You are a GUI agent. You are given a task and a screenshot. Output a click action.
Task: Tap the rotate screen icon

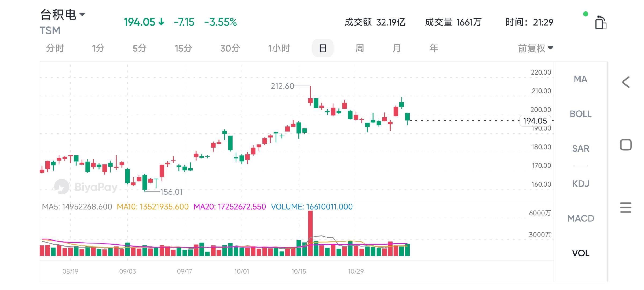601,22
